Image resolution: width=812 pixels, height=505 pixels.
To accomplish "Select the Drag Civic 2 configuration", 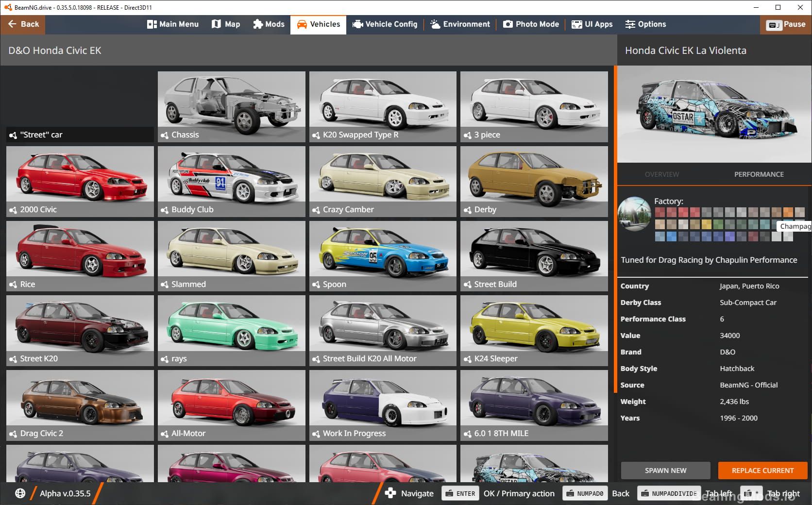I will click(80, 405).
